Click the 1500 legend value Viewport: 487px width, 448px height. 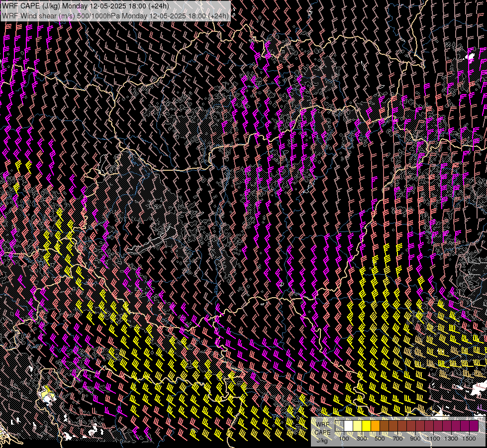tap(469, 439)
